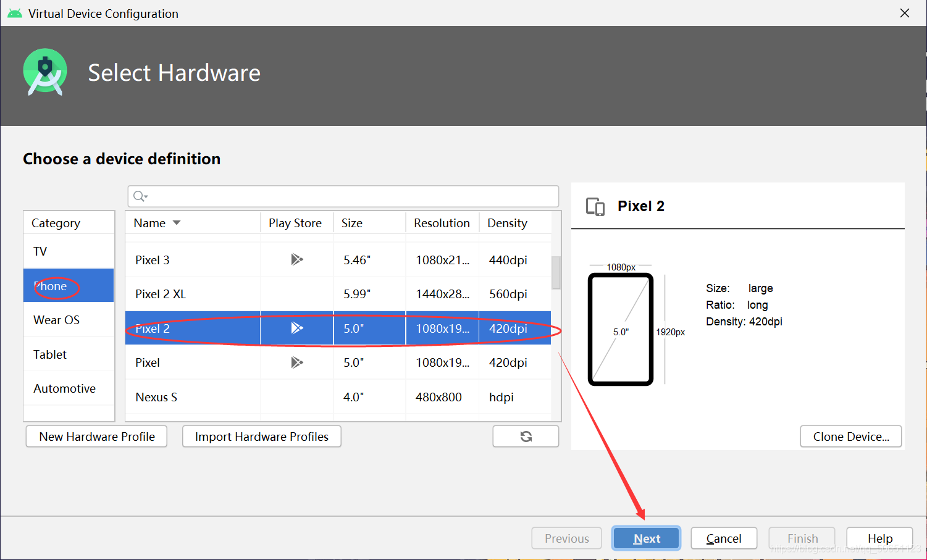Select the Wear OS category
This screenshot has height=560, width=927.
[x=69, y=320]
